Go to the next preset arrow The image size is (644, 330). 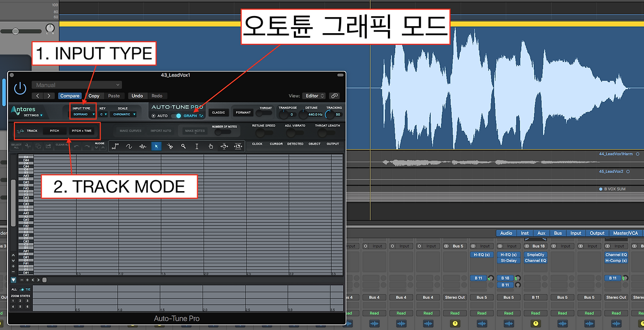point(49,96)
